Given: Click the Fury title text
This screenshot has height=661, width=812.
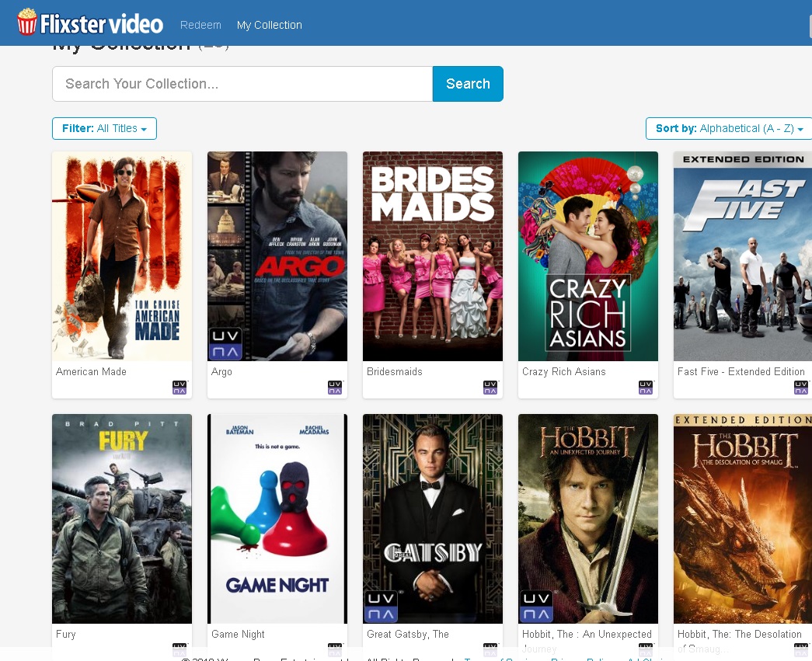Looking at the screenshot, I should [x=66, y=634].
